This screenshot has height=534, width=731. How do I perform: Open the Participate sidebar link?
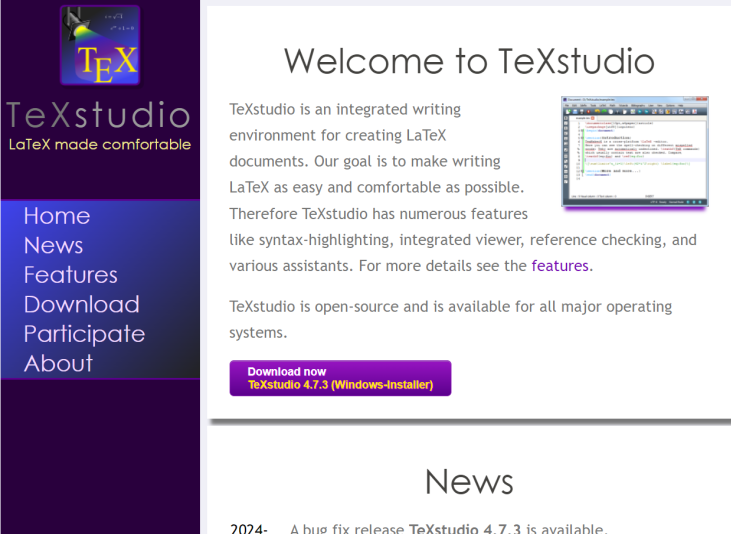[x=84, y=334]
